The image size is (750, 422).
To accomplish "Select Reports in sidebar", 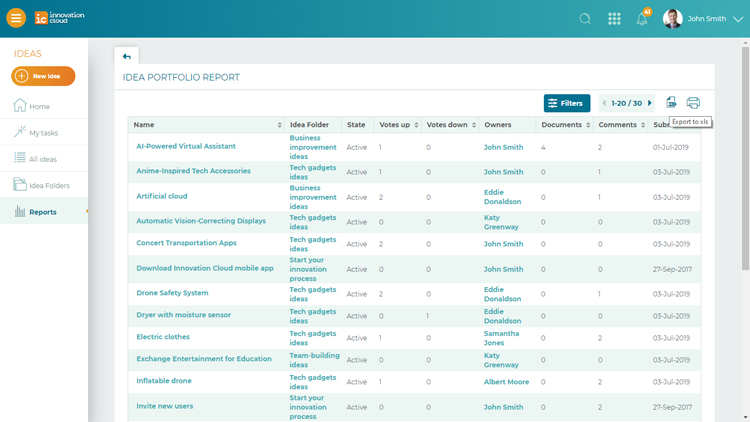I will (43, 211).
